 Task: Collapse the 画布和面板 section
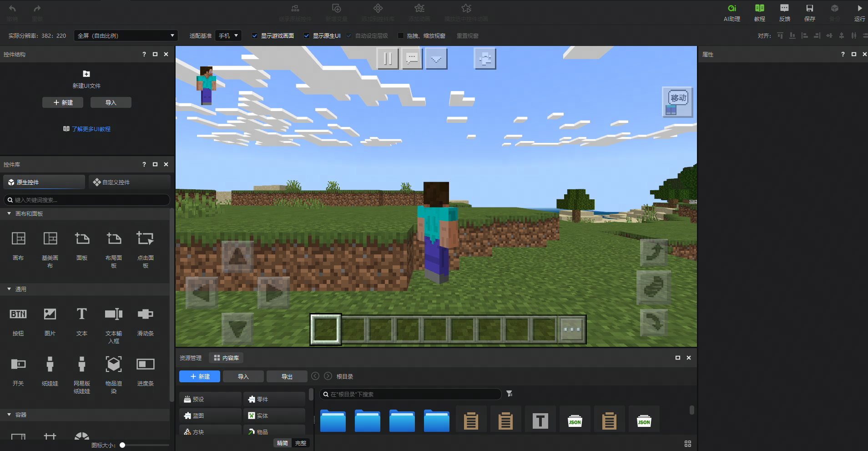coord(9,213)
